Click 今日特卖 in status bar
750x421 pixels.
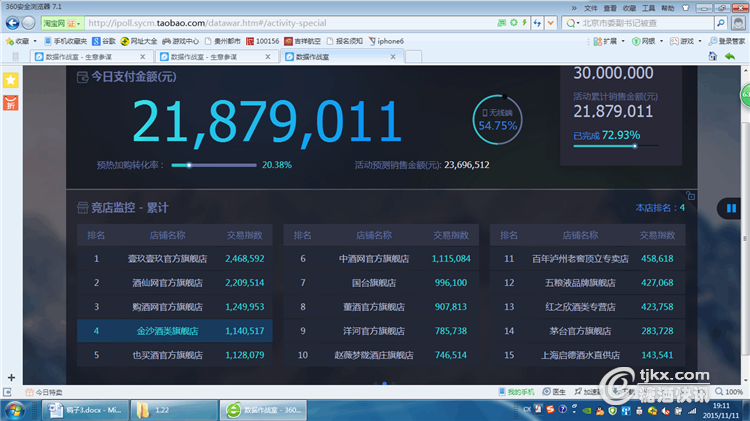pyautogui.click(x=44, y=392)
